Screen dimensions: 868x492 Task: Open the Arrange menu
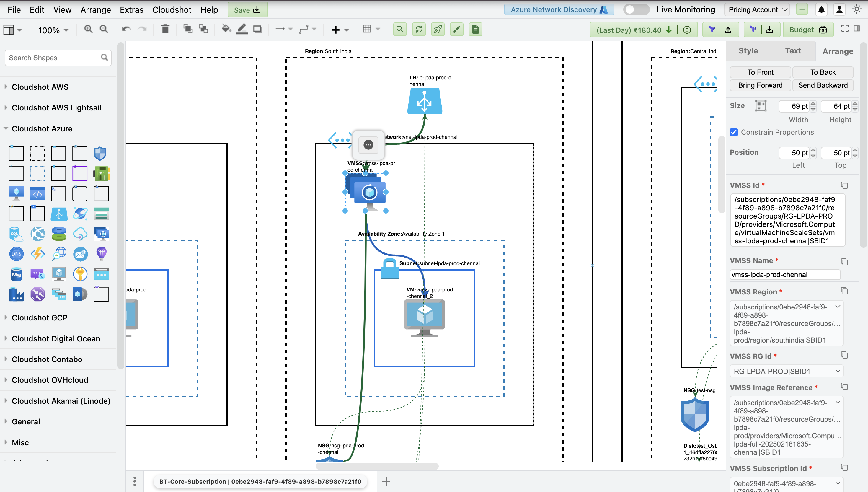tap(96, 10)
